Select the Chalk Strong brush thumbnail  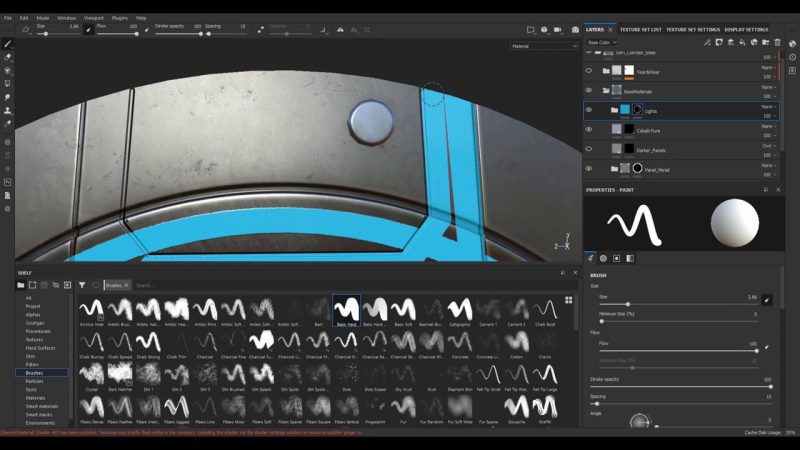click(x=148, y=343)
